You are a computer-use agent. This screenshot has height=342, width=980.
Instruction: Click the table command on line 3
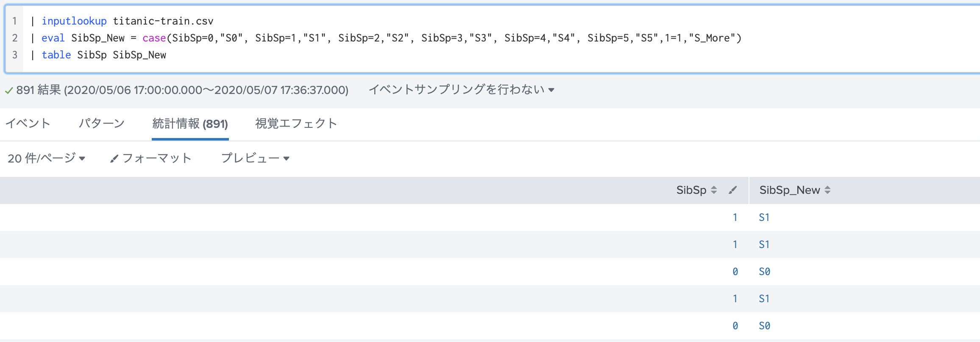coord(56,55)
